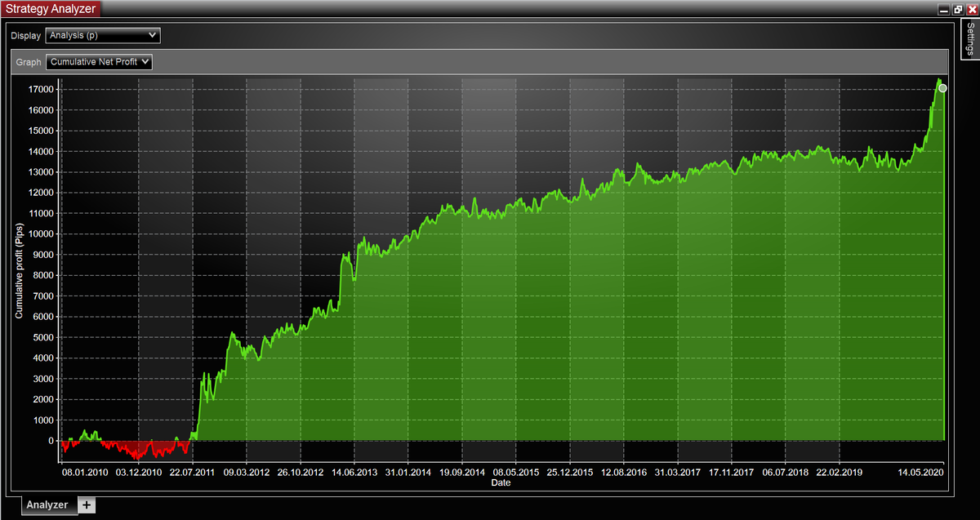Click the 17.11.2017 date label
Viewport: 980px width, 520px height.
732,472
